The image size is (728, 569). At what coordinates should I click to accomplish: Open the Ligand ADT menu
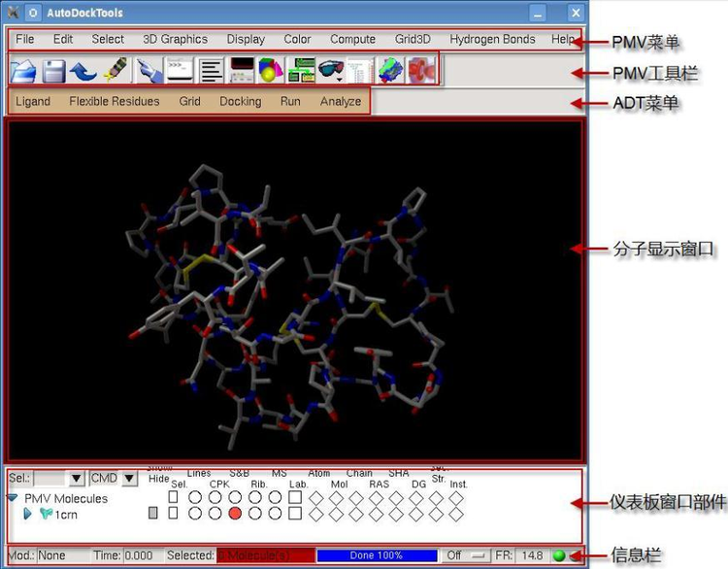coord(33,101)
